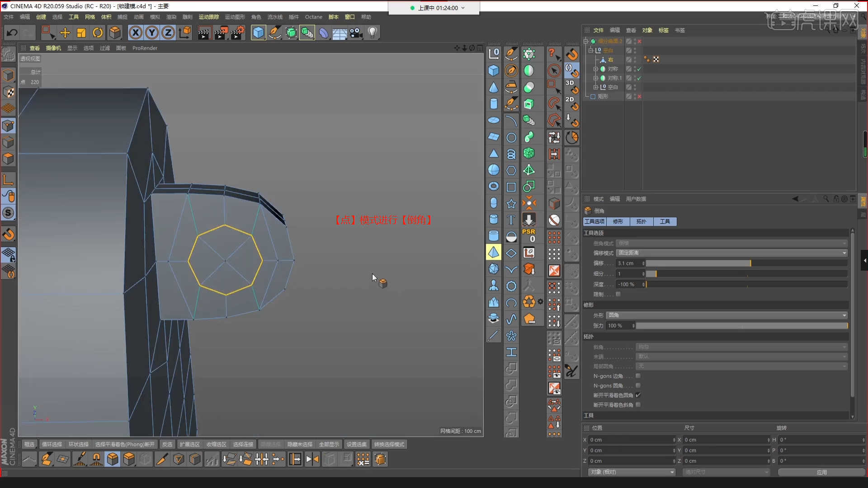Select the Scale tool

[81, 33]
